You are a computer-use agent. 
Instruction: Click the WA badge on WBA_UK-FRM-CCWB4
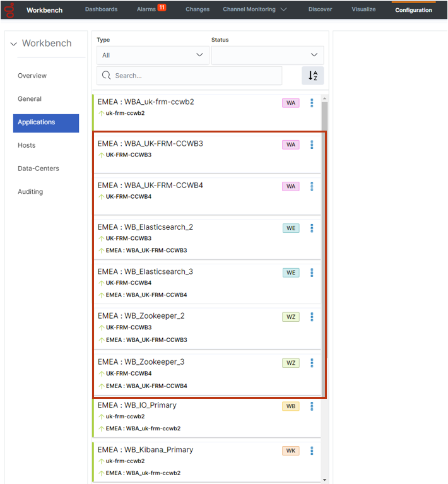click(290, 186)
